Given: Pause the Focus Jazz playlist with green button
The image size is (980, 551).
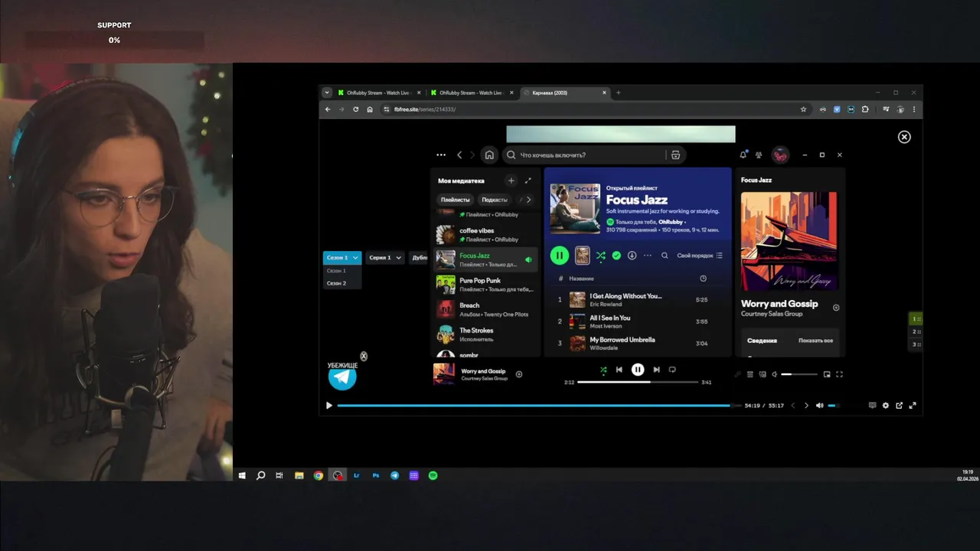Looking at the screenshot, I should 560,256.
